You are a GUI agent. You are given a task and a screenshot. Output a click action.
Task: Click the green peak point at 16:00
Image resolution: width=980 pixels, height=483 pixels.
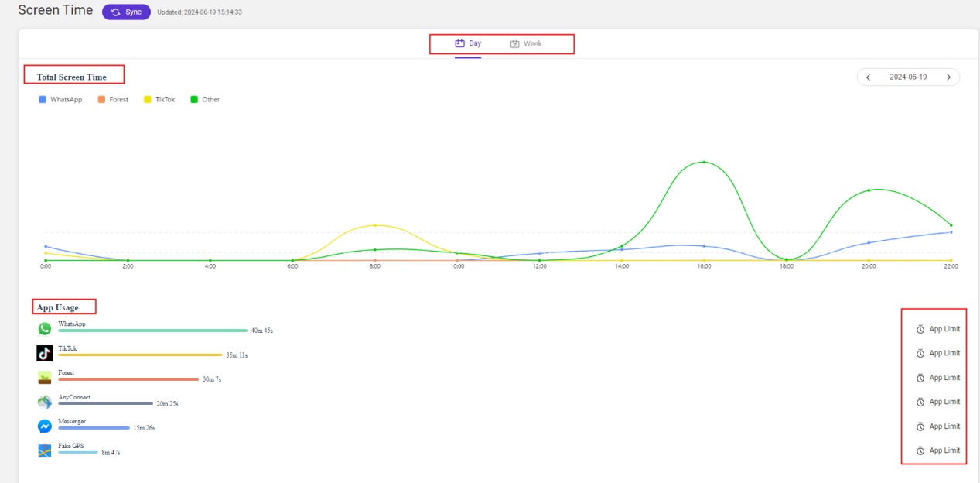(x=704, y=162)
